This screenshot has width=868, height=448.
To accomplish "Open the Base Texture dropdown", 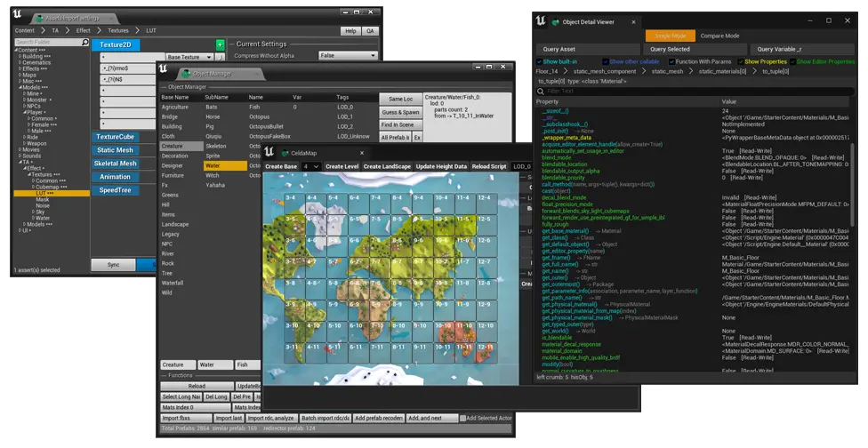I will click(x=189, y=57).
